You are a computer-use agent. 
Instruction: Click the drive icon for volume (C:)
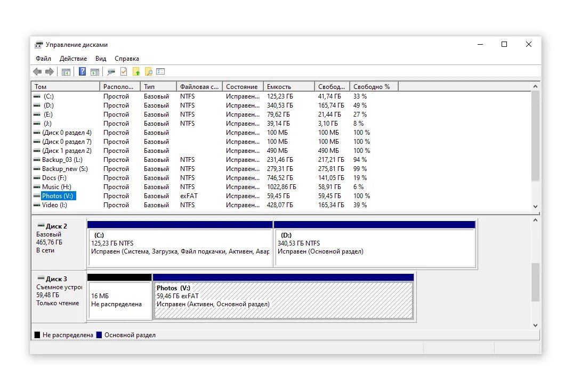click(37, 96)
